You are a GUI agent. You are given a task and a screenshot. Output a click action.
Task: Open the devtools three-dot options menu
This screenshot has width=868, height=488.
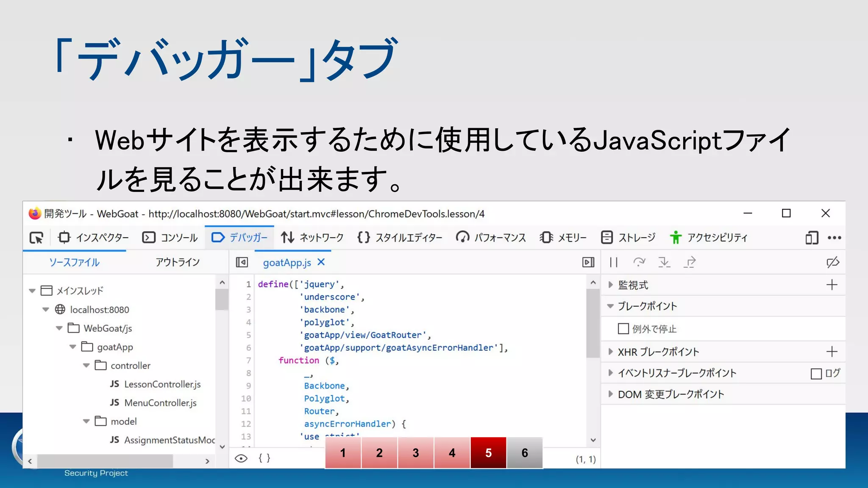(x=835, y=238)
